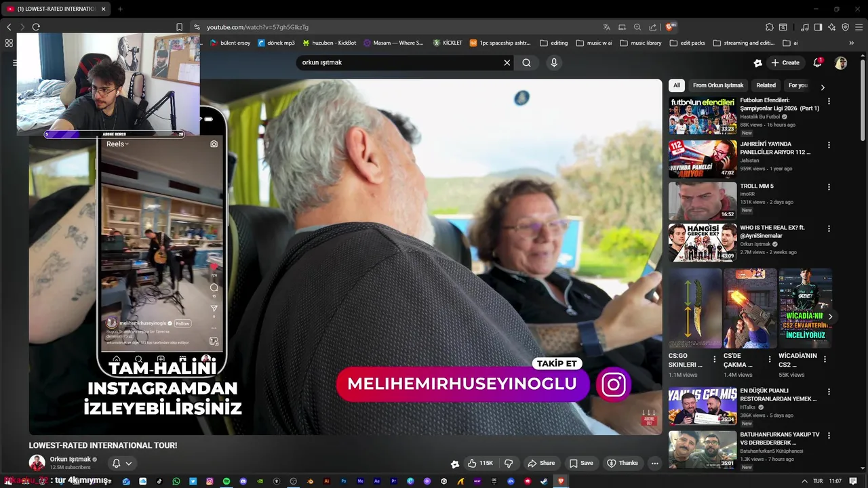Open the Brave VPN shield icon
868x488 pixels.
click(x=845, y=27)
